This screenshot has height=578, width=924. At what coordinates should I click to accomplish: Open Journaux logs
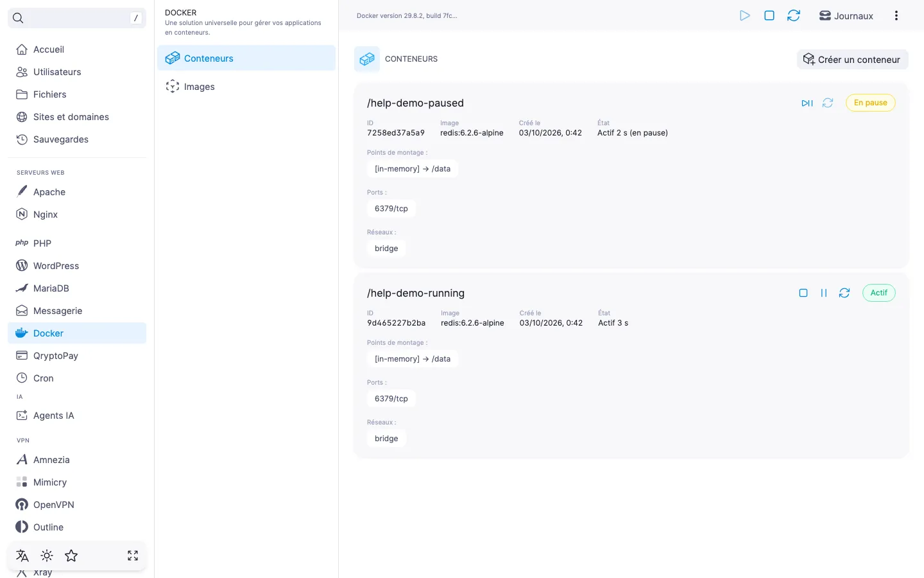pos(846,15)
